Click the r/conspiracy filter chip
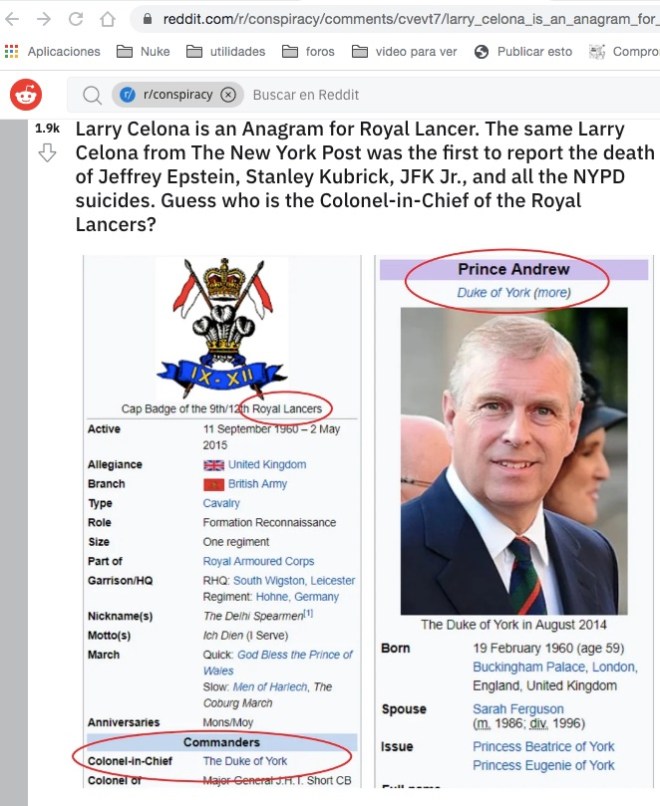 [177, 95]
